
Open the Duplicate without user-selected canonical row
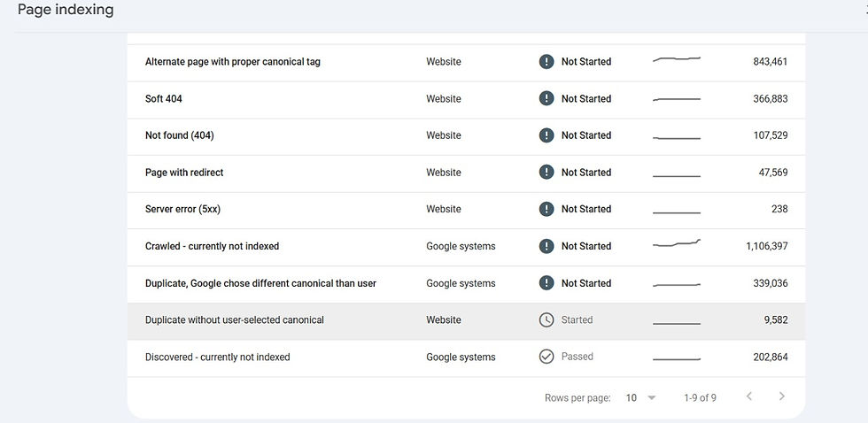coord(235,320)
